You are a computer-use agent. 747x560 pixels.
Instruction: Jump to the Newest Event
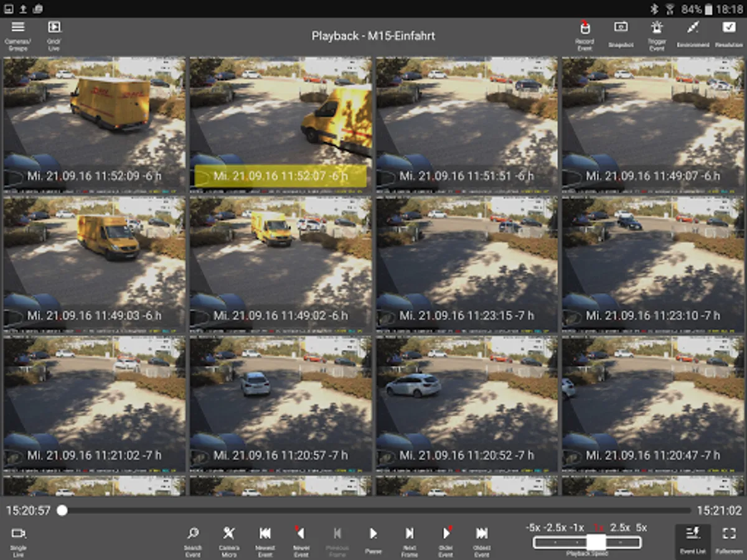coord(265,540)
